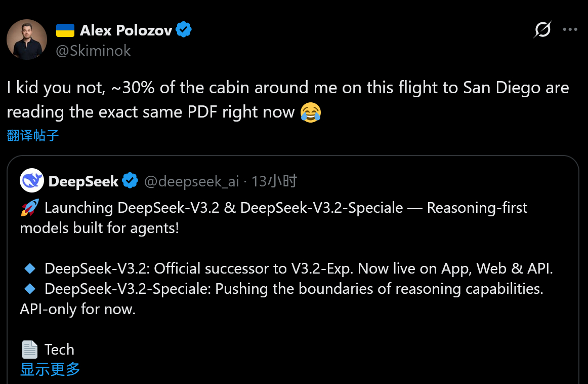Click the document icon beside Tech
Screen dimensions: 588x384
coord(29,350)
